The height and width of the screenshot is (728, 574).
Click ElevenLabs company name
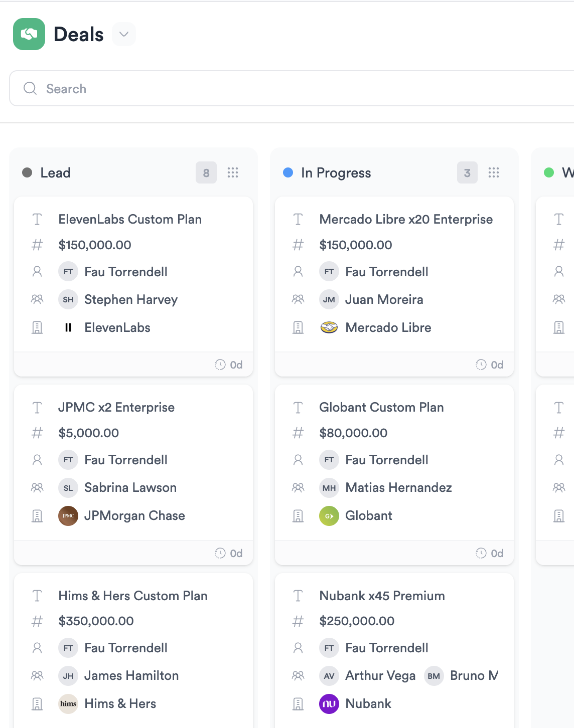tap(117, 327)
